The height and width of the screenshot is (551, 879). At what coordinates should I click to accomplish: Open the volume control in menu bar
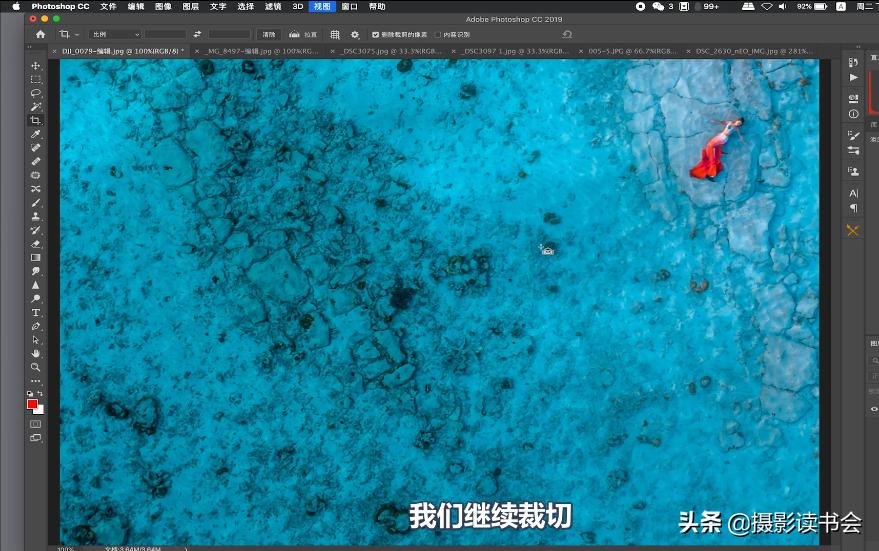783,6
